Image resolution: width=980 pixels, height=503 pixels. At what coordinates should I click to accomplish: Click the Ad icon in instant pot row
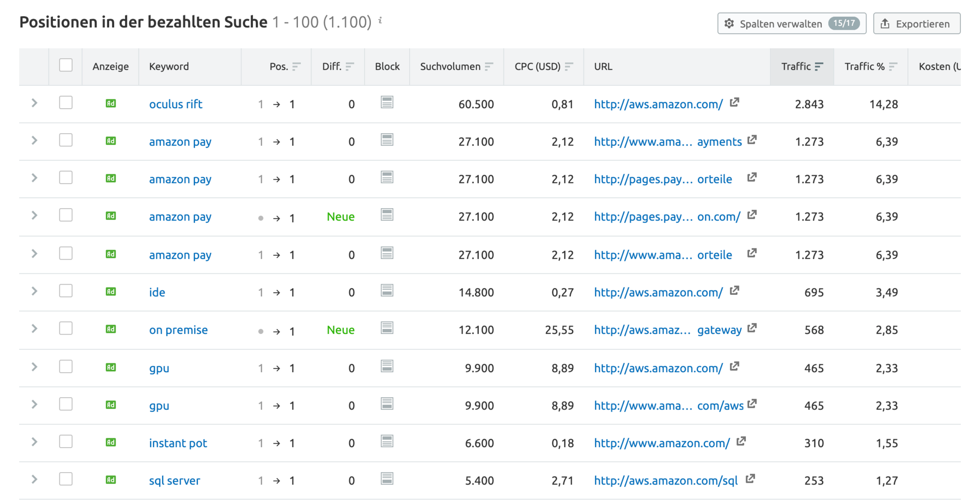111,442
